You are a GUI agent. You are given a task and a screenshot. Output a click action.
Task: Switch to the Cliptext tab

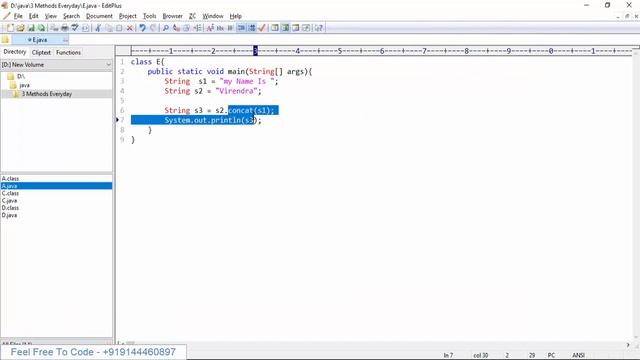tap(41, 52)
